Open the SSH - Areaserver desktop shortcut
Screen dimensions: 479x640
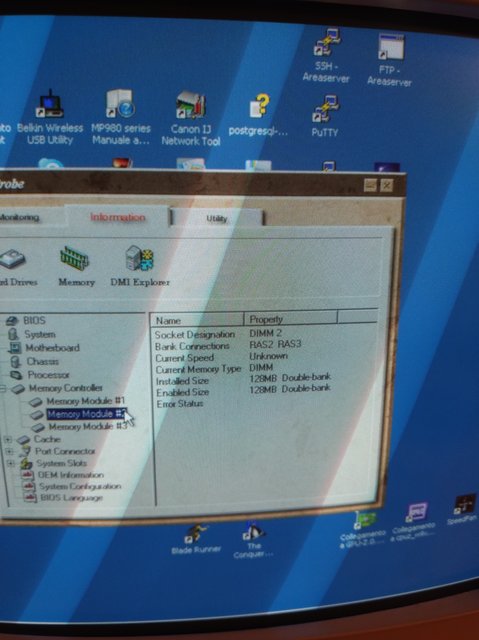click(x=326, y=56)
